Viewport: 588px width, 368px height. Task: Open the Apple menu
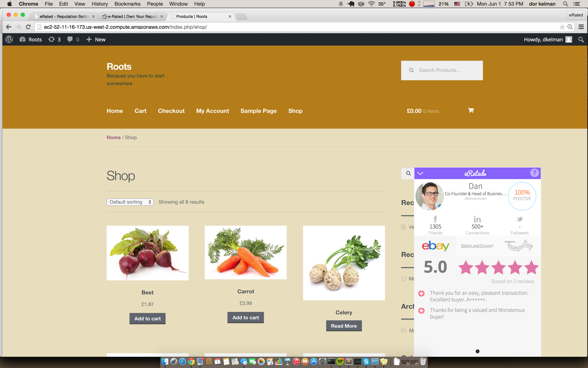(x=9, y=4)
